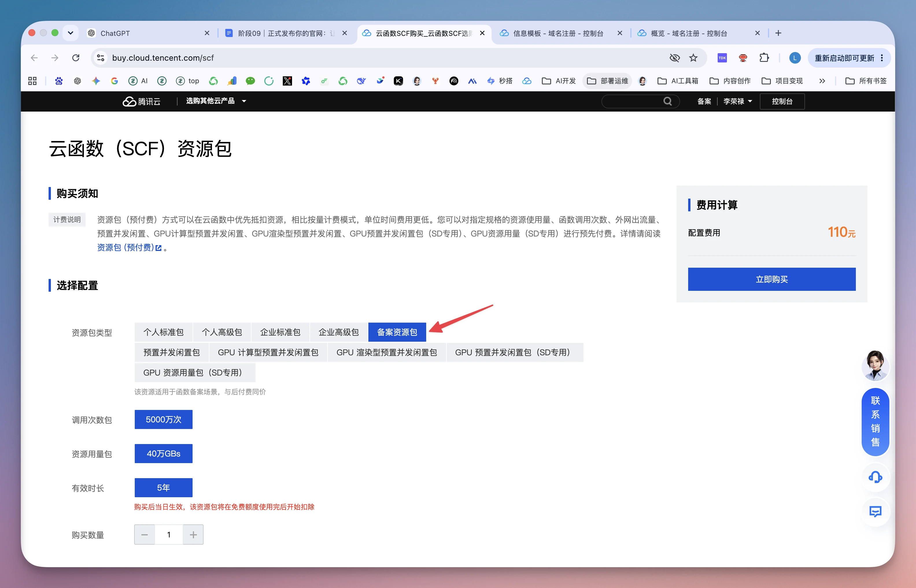Reload the page
916x588 pixels.
click(75, 58)
